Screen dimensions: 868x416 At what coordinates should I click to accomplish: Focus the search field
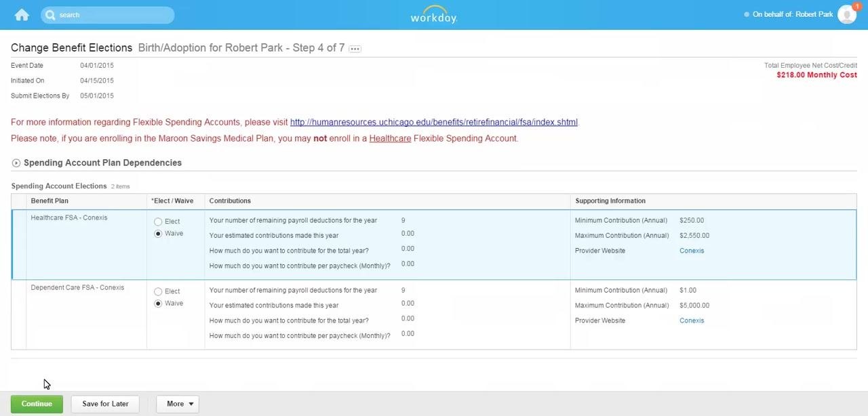click(107, 15)
